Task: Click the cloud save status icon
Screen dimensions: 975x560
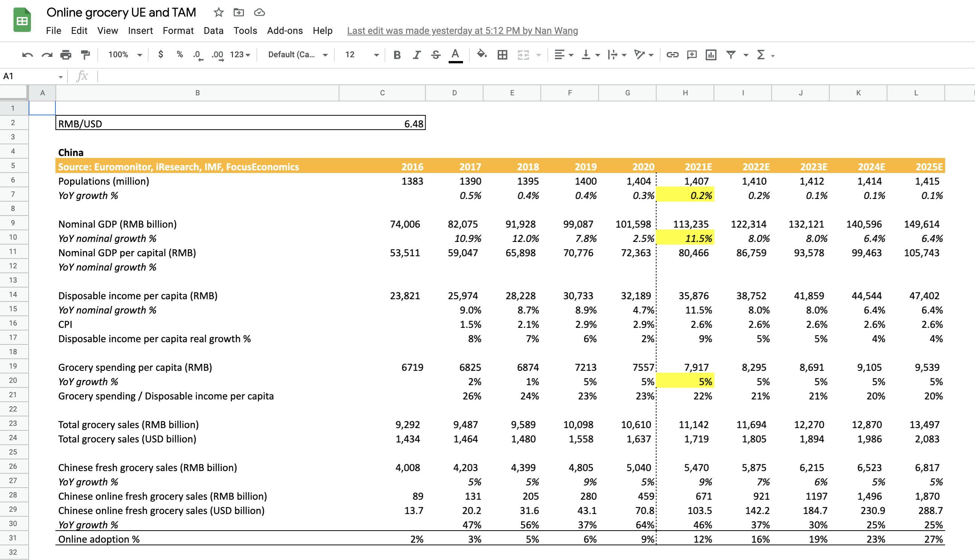Action: (259, 12)
